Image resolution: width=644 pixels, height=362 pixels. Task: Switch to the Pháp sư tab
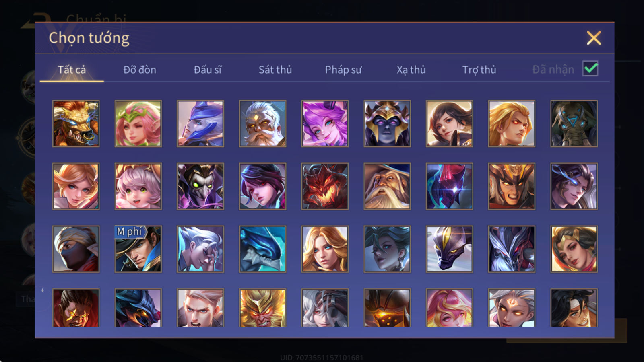click(343, 70)
